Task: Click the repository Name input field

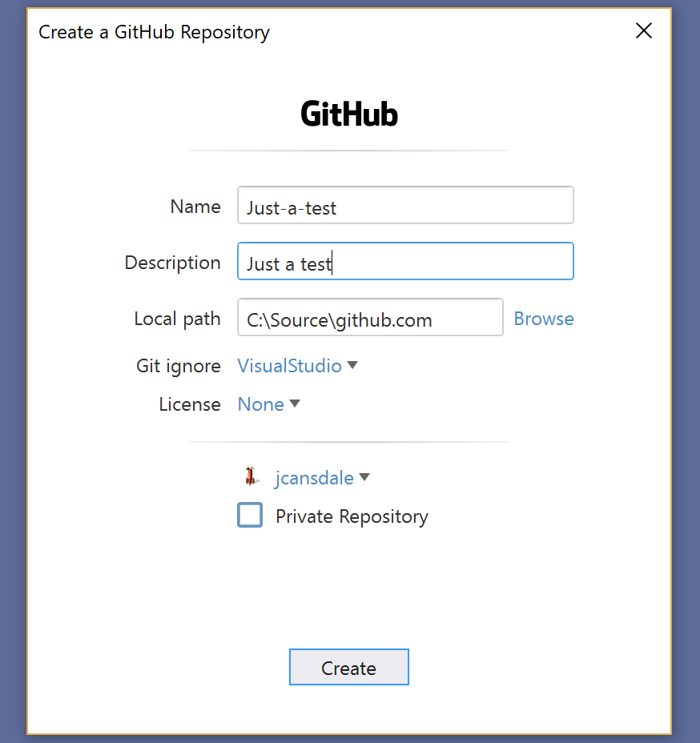Action: tap(405, 205)
